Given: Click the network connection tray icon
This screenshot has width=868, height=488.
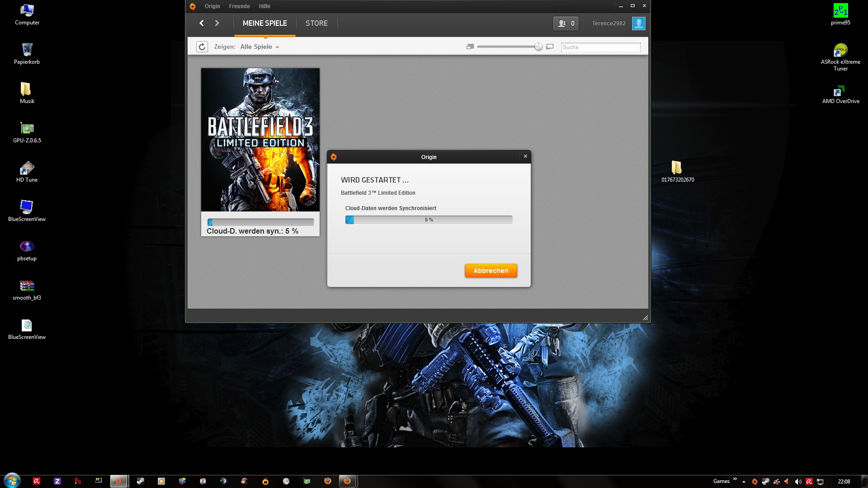Looking at the screenshot, I should (820, 482).
